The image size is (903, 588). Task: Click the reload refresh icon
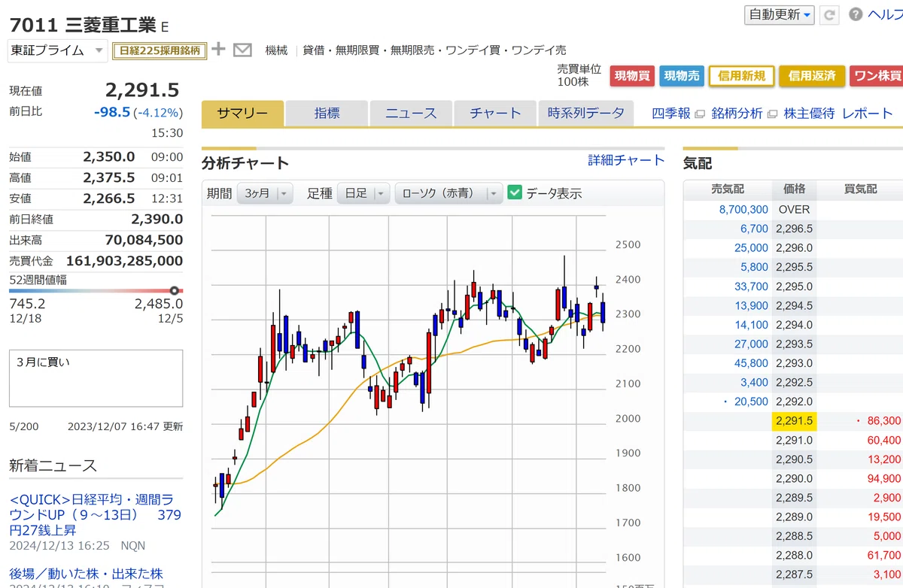click(x=830, y=15)
